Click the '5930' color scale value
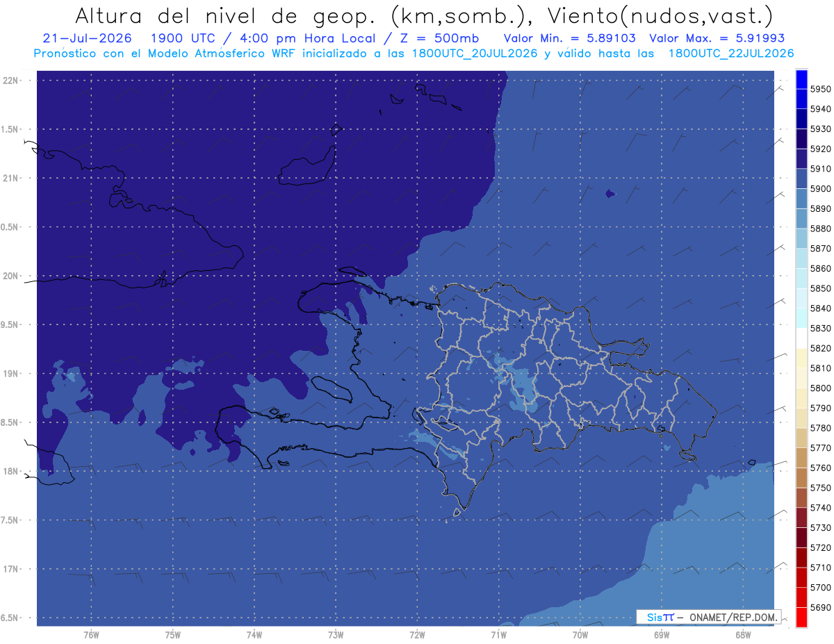The image size is (834, 644). point(821,129)
